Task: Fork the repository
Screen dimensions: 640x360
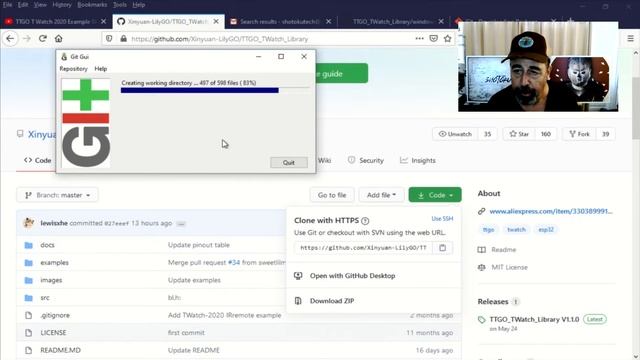Action: tap(579, 134)
